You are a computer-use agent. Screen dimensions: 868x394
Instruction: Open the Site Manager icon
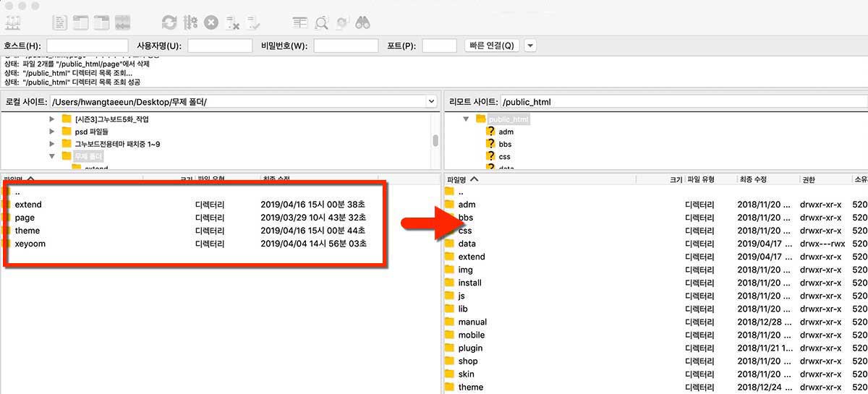12,22
